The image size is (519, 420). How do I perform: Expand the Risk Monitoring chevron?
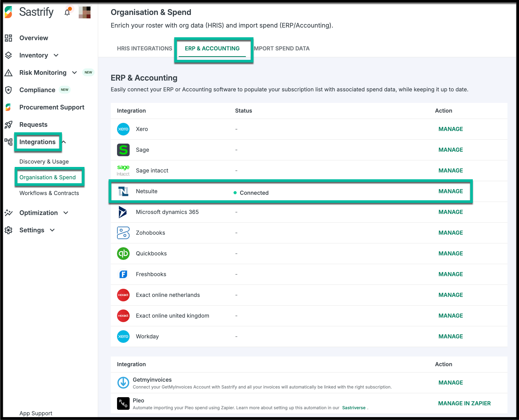[x=75, y=73]
